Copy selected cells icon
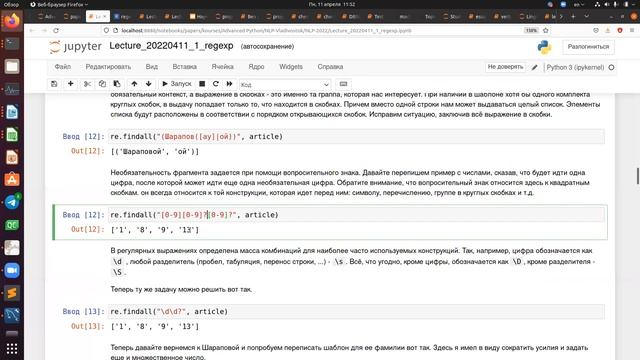The image size is (640, 360). click(102, 84)
